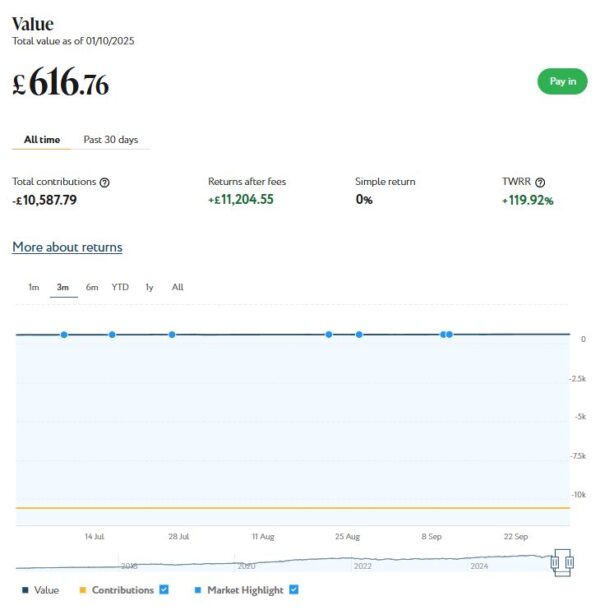The width and height of the screenshot is (600, 610).
Task: Uncheck the Contributions checkbox
Action: point(164,590)
